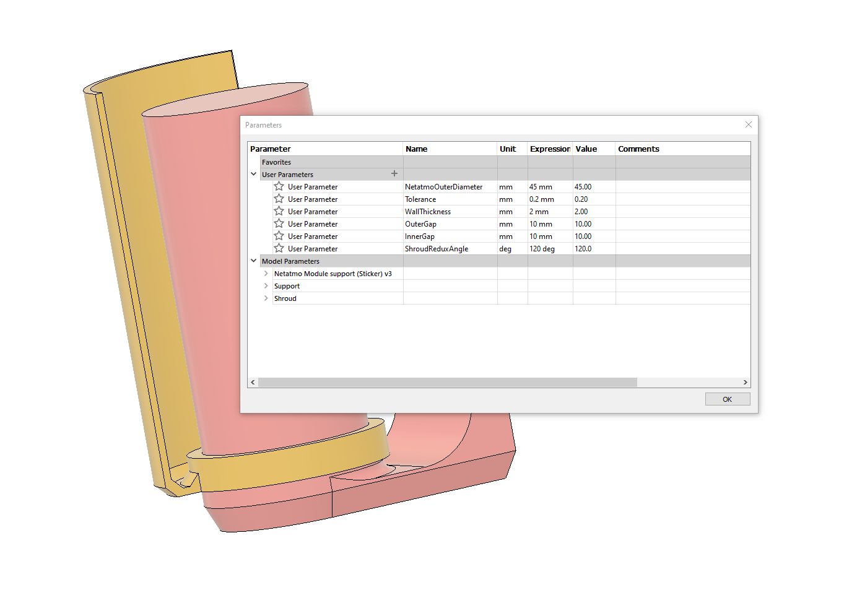Star the WallThickness user parameter
857x616 pixels.
tap(279, 211)
